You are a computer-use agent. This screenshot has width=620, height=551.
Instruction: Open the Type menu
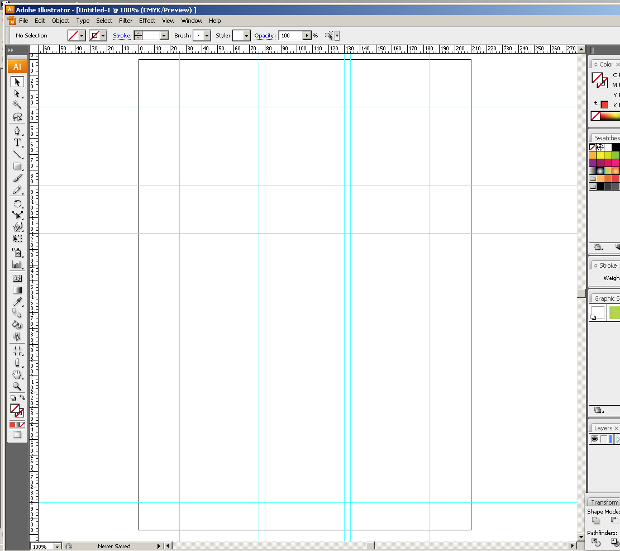tap(83, 21)
